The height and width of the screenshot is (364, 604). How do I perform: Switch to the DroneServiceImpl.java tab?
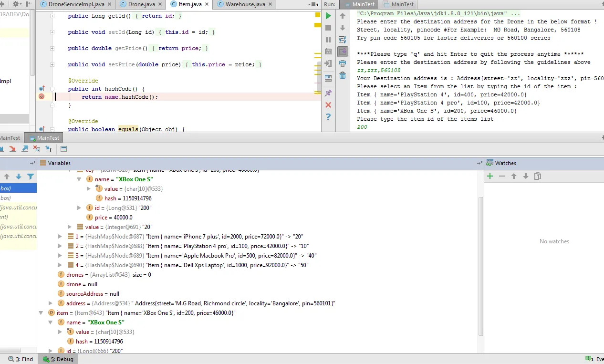coord(76,4)
